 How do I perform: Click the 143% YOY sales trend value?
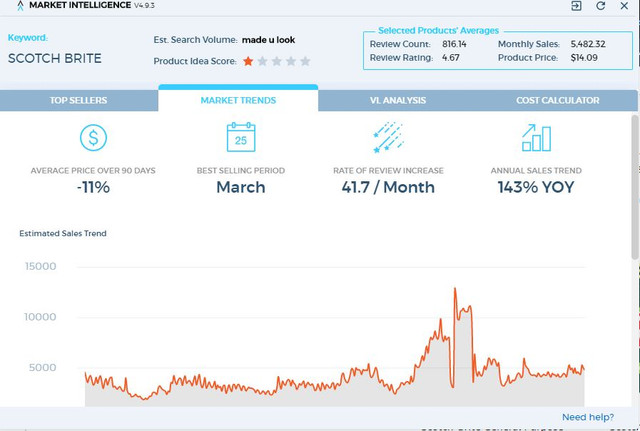pos(536,187)
